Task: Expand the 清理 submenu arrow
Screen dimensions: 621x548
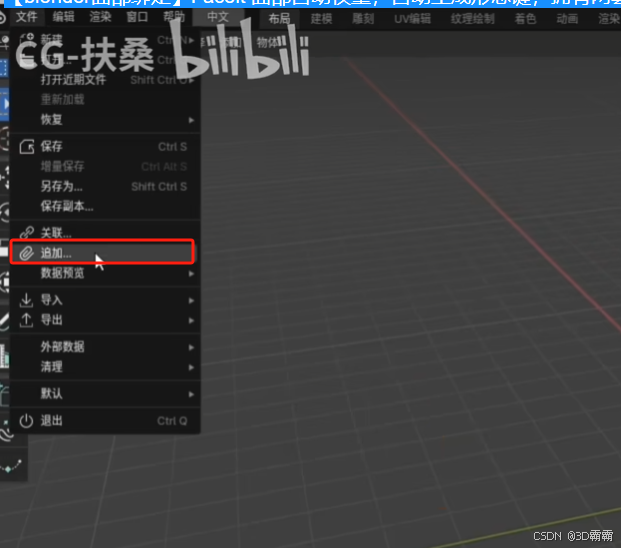Action: [191, 367]
